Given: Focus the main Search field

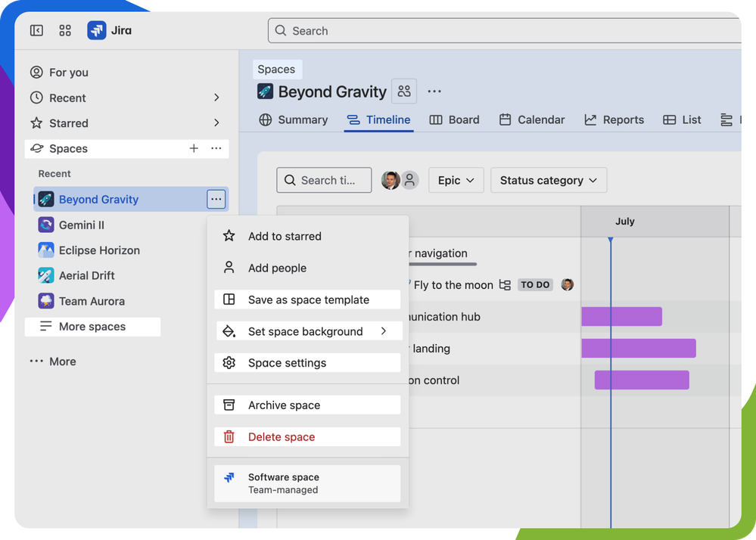Looking at the screenshot, I should click(504, 30).
